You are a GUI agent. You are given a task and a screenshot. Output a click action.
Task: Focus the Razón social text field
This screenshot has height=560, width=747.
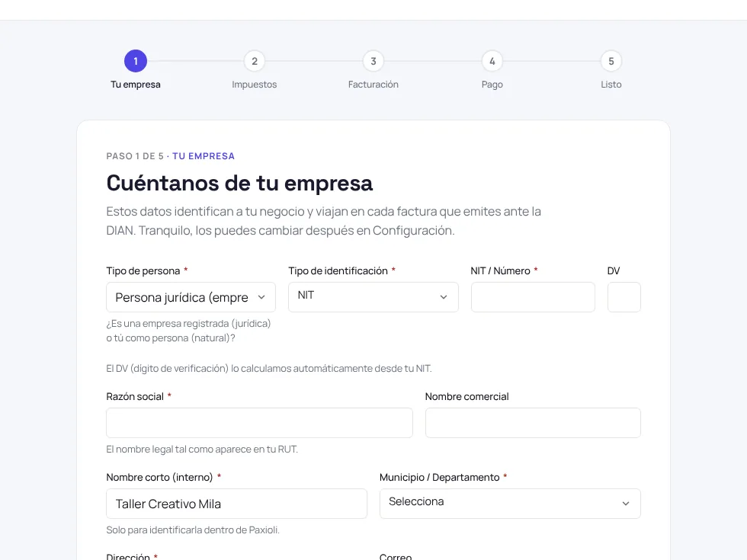coord(260,422)
